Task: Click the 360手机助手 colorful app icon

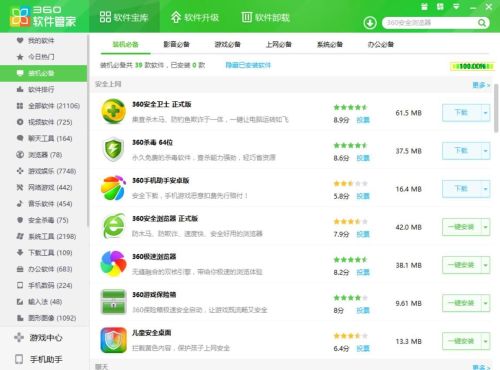Action: coord(113,188)
